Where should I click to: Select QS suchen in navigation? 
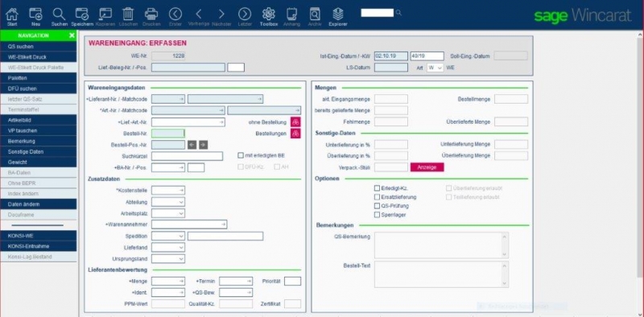pyautogui.click(x=38, y=47)
